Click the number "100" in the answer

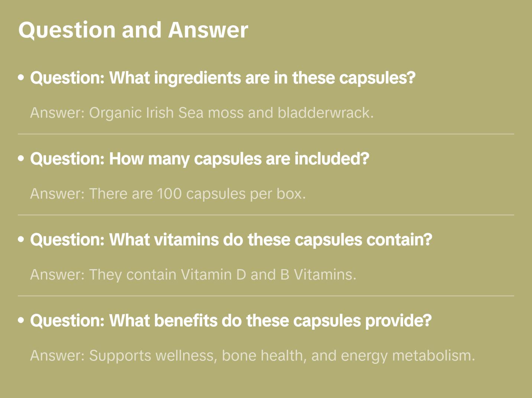click(169, 194)
